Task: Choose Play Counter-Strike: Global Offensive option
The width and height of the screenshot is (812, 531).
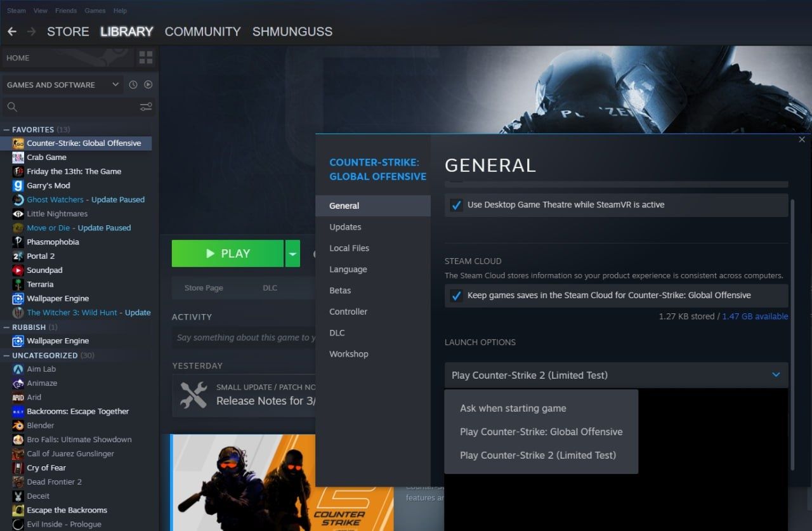Action: tap(541, 432)
